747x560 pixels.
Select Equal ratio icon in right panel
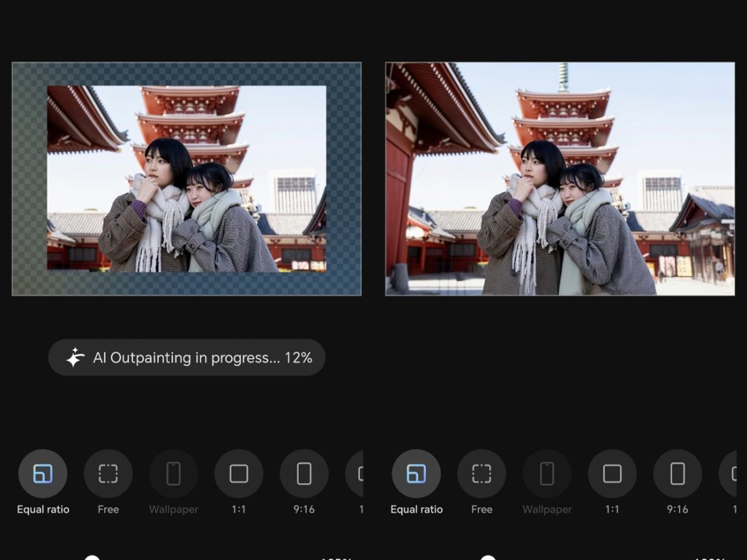[416, 474]
